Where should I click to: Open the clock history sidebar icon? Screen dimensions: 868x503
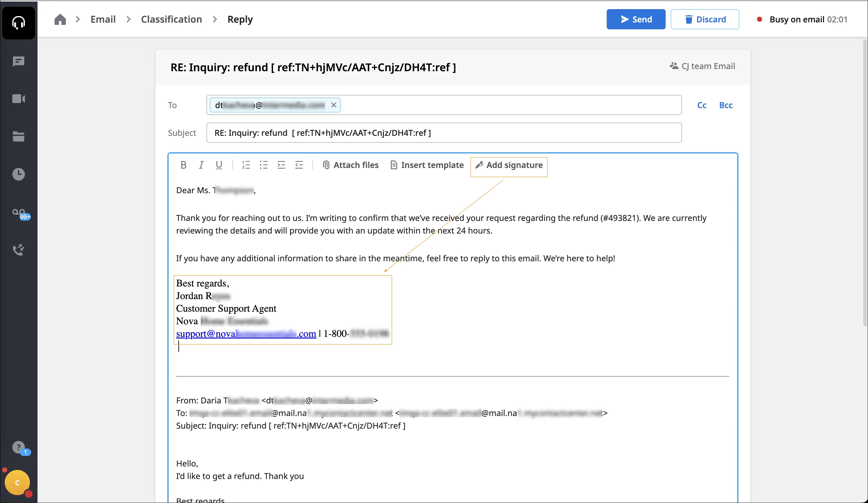[19, 174]
